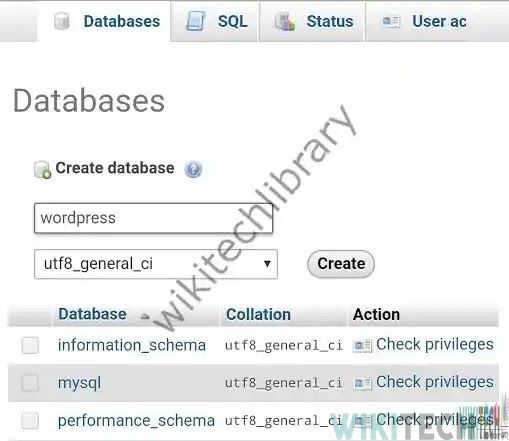The image size is (509, 441).
Task: Click the SQL tab sheet icon
Action: [195, 21]
